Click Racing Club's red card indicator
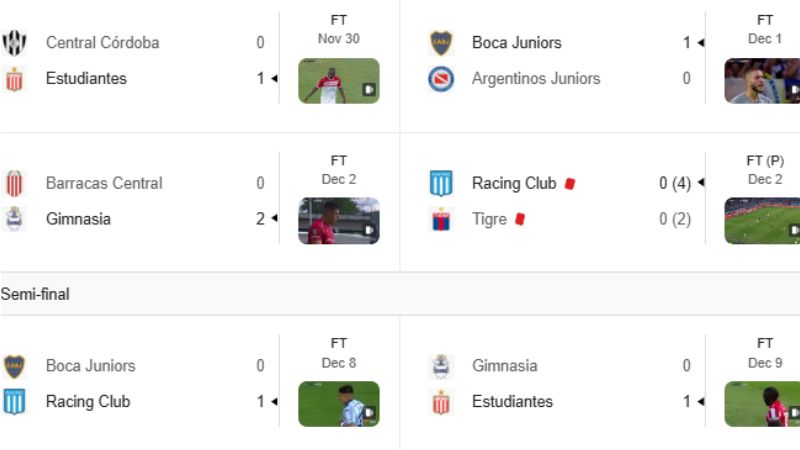Image resolution: width=800 pixels, height=450 pixels. click(570, 183)
